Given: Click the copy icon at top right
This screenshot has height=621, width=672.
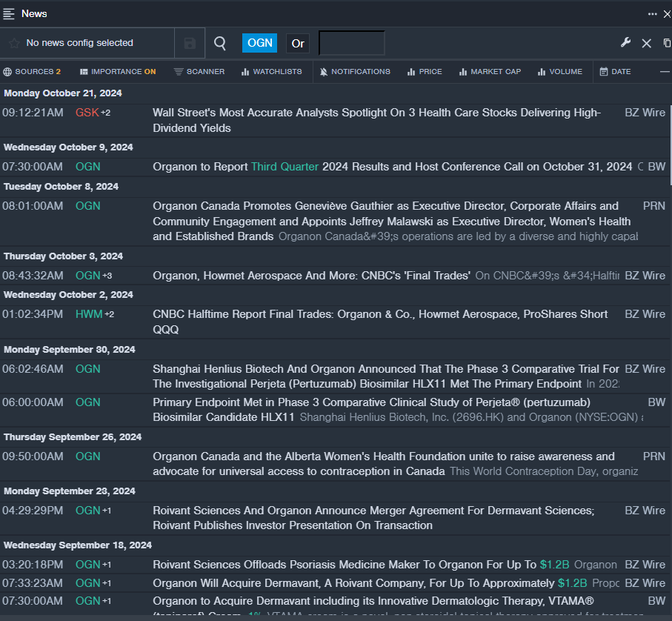Looking at the screenshot, I should 667,43.
